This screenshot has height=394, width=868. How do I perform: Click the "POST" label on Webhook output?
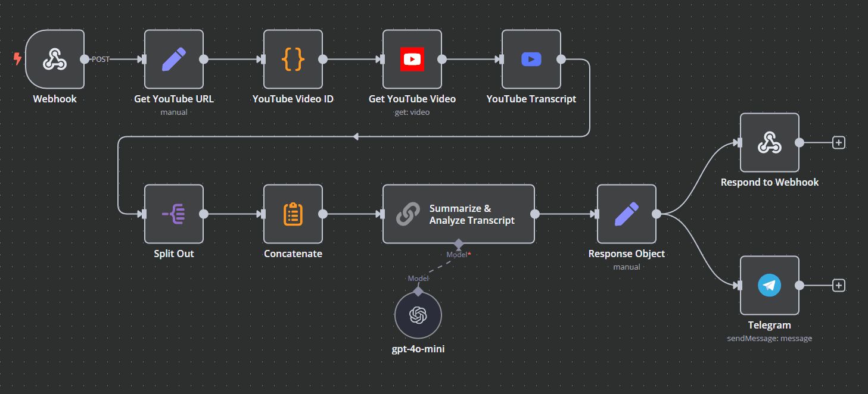pyautogui.click(x=100, y=60)
